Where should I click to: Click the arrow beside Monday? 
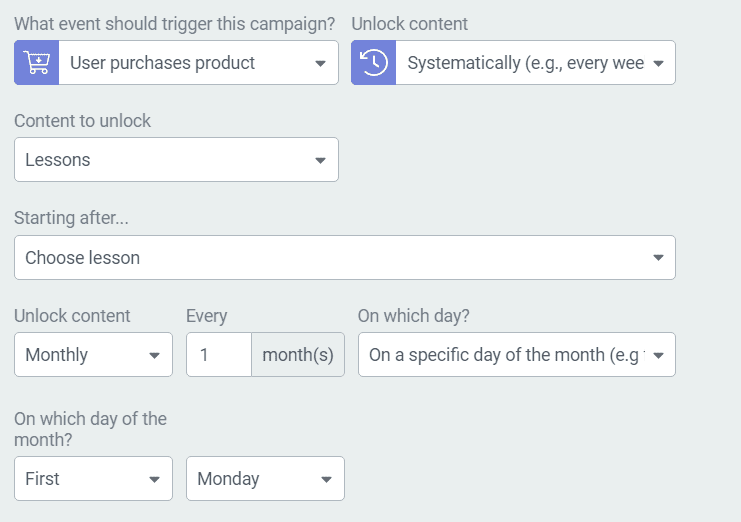pos(326,479)
